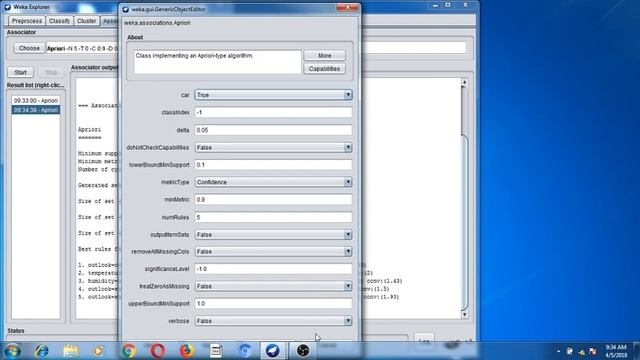Open the car dropdown set to True
The width and height of the screenshot is (640, 360).
(x=273, y=95)
